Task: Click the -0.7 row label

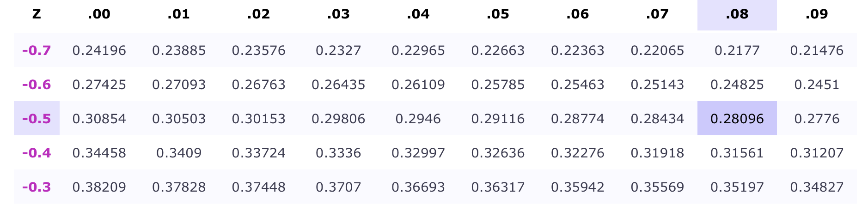Action: [x=37, y=50]
